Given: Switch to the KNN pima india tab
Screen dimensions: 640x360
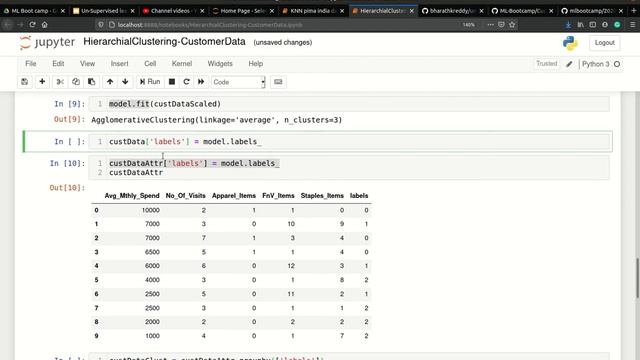Looking at the screenshot, I should (312, 11).
